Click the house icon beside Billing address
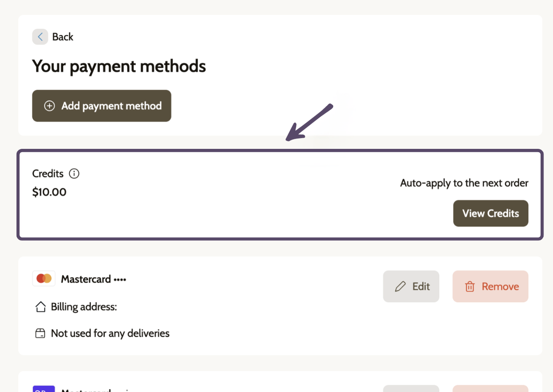This screenshot has width=553, height=392. (x=41, y=307)
